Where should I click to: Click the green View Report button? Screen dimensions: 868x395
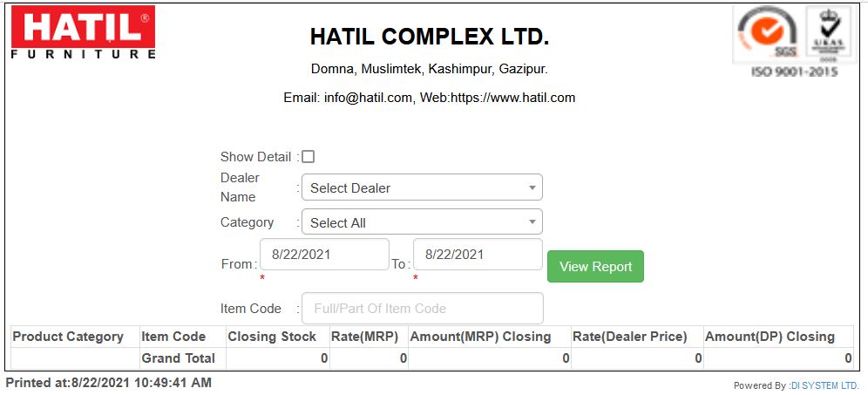[x=595, y=267]
